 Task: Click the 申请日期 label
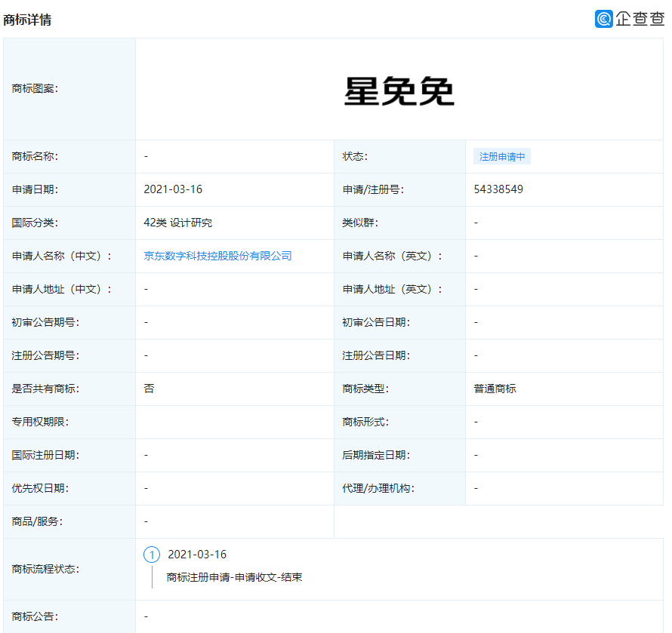[x=35, y=189]
